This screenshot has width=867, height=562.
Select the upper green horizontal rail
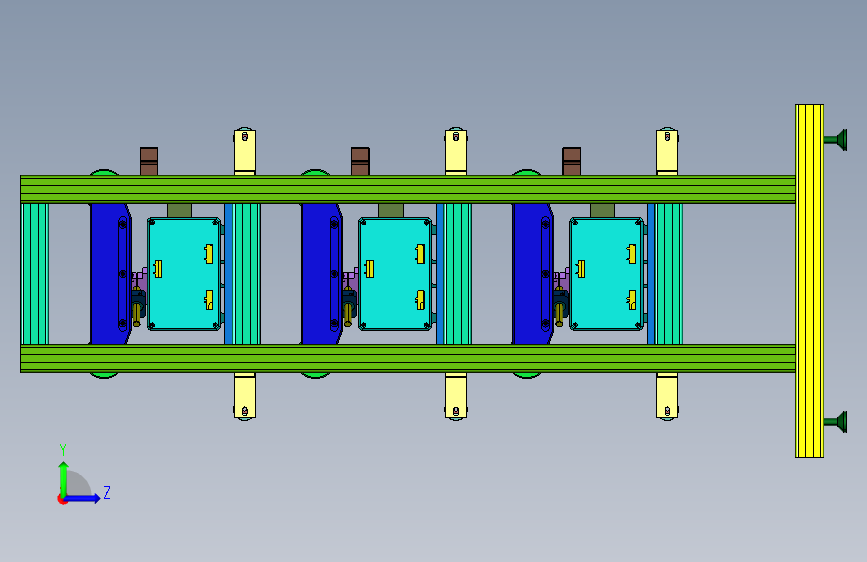click(408, 189)
